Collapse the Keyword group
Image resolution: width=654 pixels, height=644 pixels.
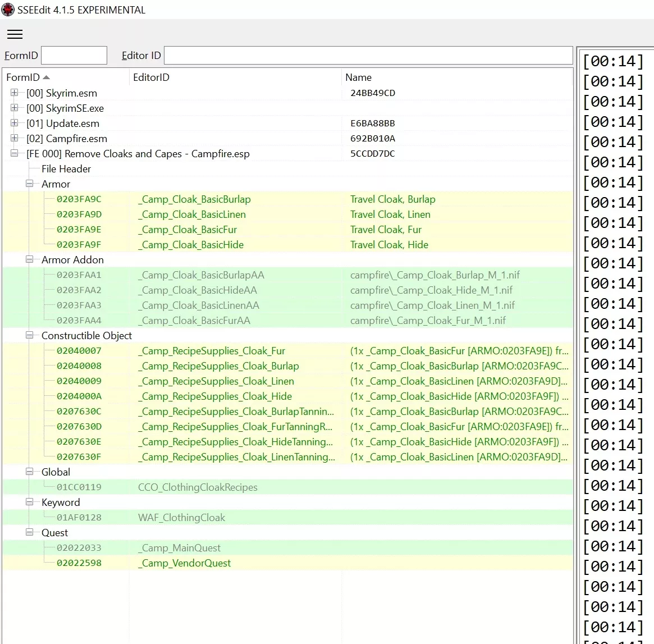(x=30, y=502)
